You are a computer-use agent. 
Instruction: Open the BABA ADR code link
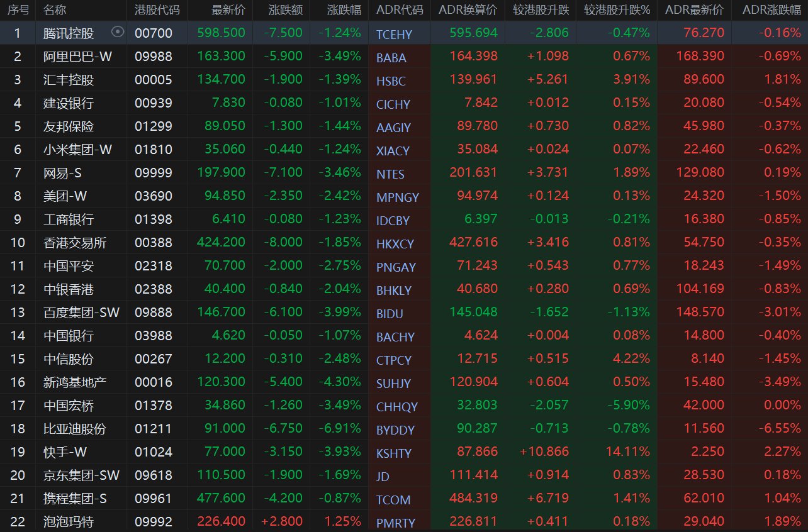(391, 58)
